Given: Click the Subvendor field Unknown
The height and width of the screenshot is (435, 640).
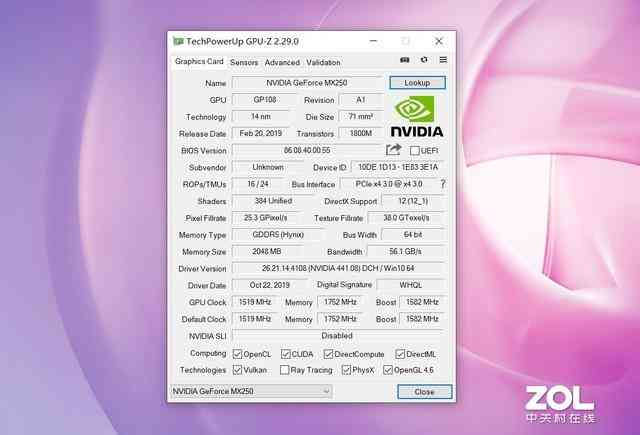Looking at the screenshot, I should 268,167.
